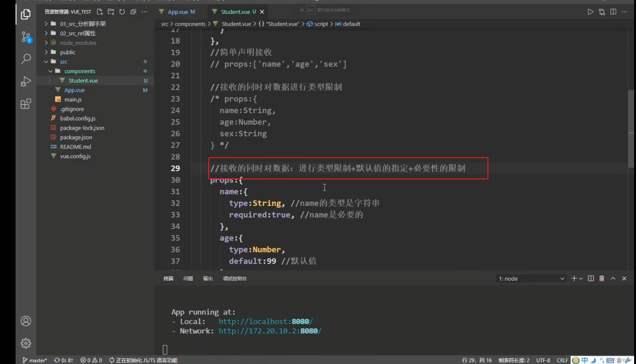Click breadcrumb 'default' in editor path

click(x=348, y=24)
